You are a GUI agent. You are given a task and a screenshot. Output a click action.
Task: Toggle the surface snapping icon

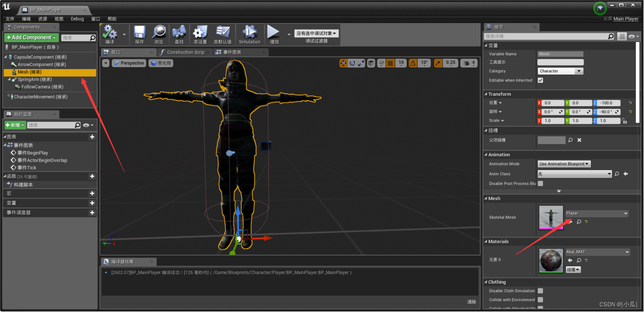click(x=381, y=63)
